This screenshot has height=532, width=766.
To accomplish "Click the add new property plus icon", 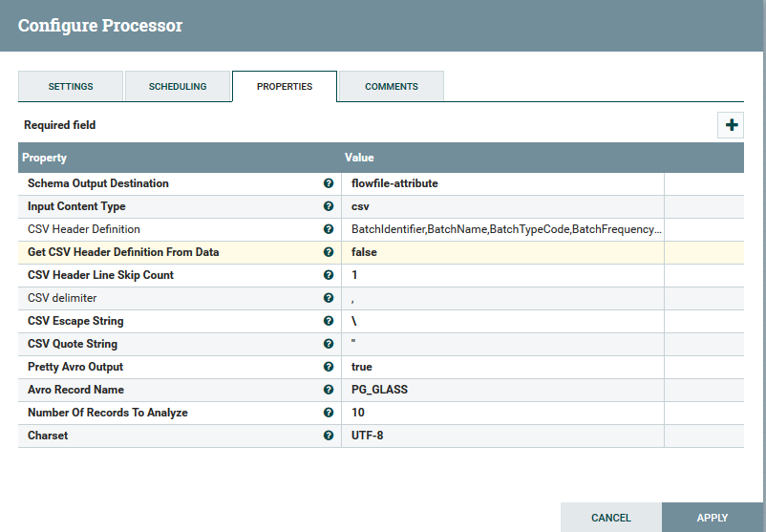I will (731, 125).
